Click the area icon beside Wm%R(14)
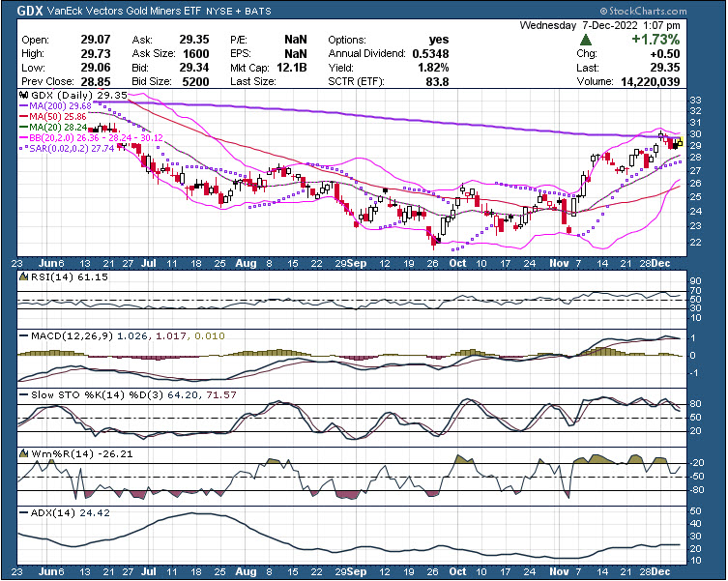Viewport: 728px width, 581px height. pyautogui.click(x=23, y=453)
